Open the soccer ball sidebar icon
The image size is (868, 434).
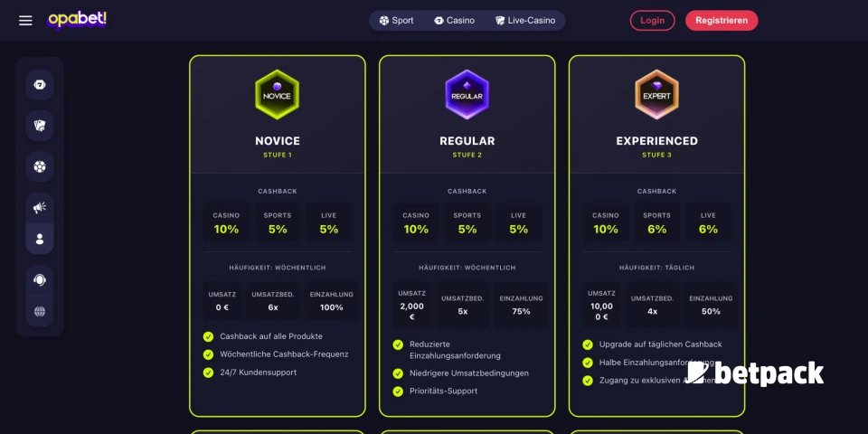point(40,166)
